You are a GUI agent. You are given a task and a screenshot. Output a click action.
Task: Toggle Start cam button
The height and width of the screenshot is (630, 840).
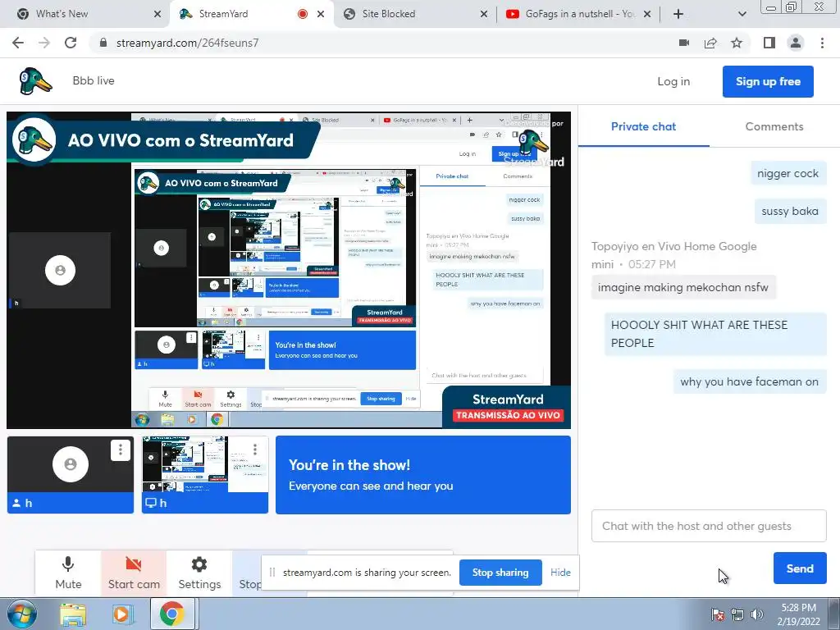click(x=134, y=573)
